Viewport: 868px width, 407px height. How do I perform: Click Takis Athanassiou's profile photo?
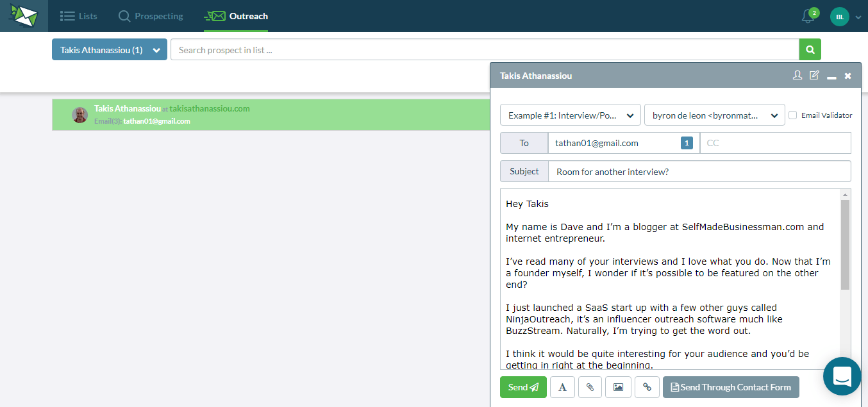pos(79,115)
